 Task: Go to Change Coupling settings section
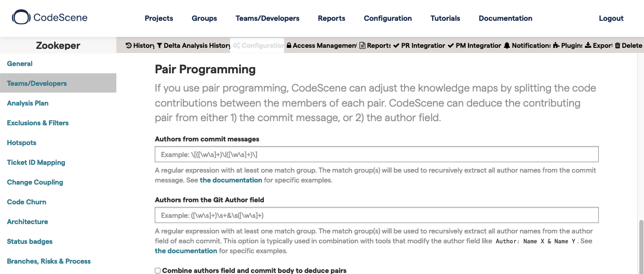[x=35, y=182]
